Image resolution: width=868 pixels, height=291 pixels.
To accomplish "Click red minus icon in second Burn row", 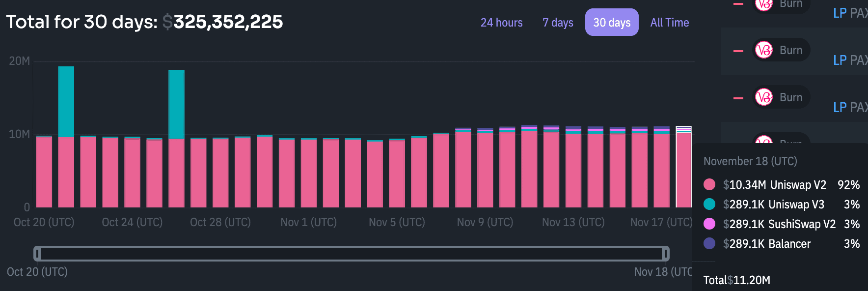I will click(738, 51).
